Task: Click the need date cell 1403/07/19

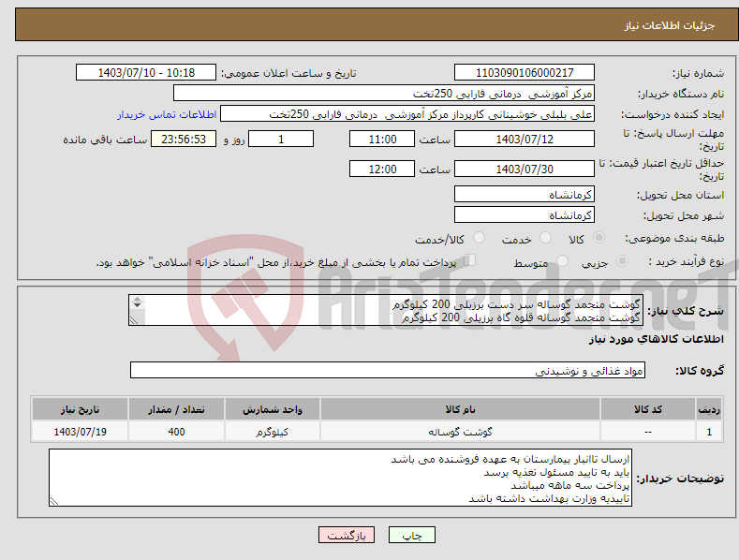Action: pyautogui.click(x=81, y=432)
